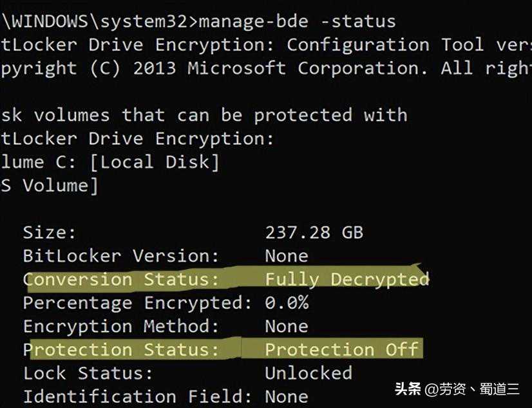Click the None value beside BitLocker Version
This screenshot has height=408, width=532.
pos(287,256)
